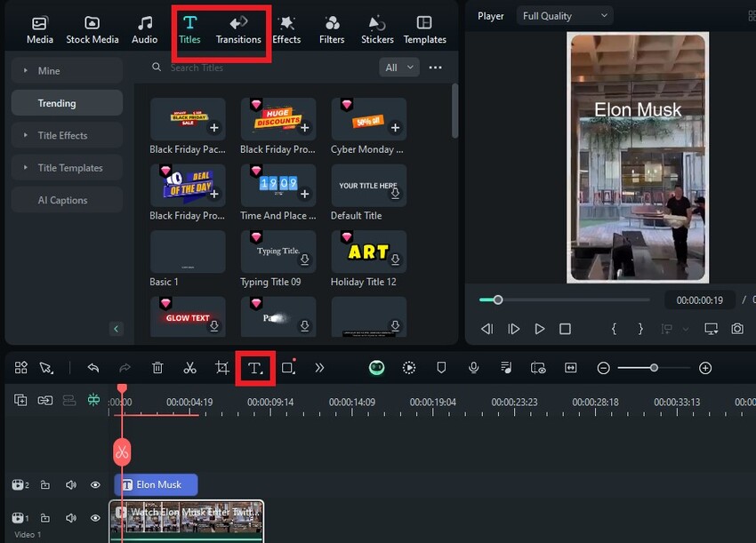The image size is (756, 543).
Task: Set mark out point bracket
Action: tap(640, 329)
